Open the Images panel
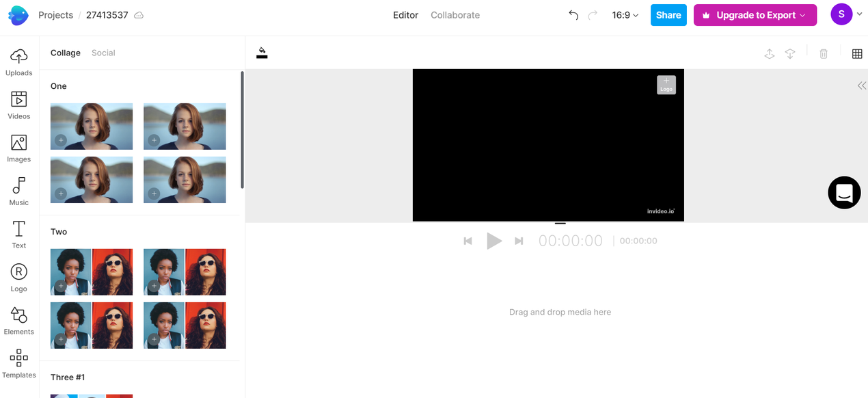The image size is (868, 398). pos(19,148)
